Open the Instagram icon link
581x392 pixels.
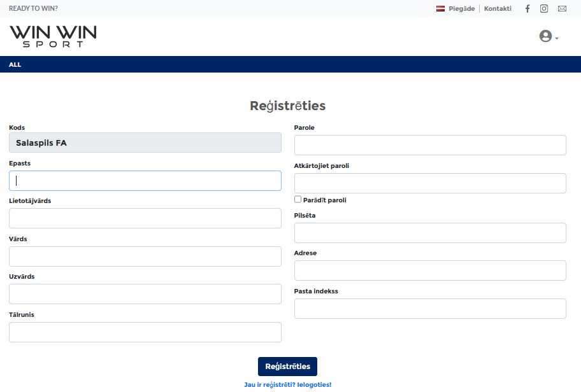click(543, 8)
